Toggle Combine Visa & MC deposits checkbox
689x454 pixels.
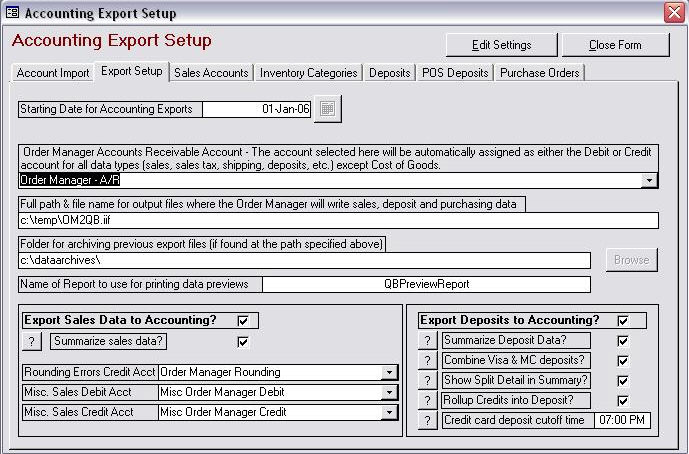tap(623, 361)
